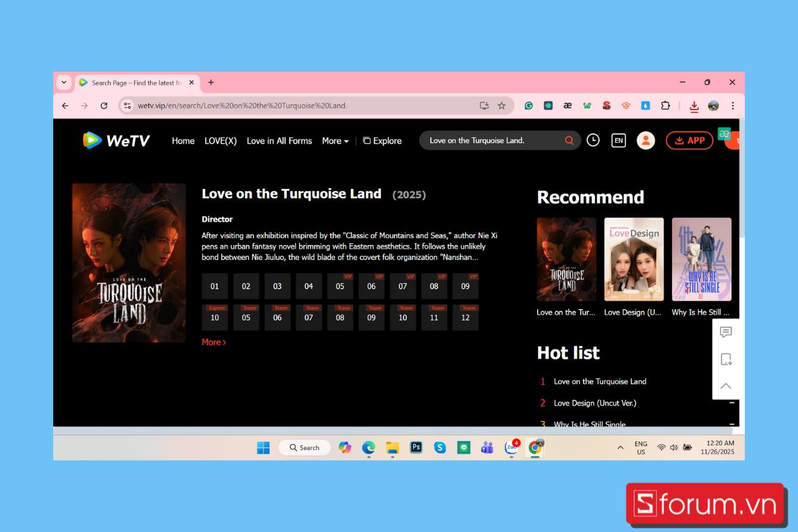Image resolution: width=798 pixels, height=532 pixels.
Task: Open the LOVE(X) nav item
Action: point(221,141)
